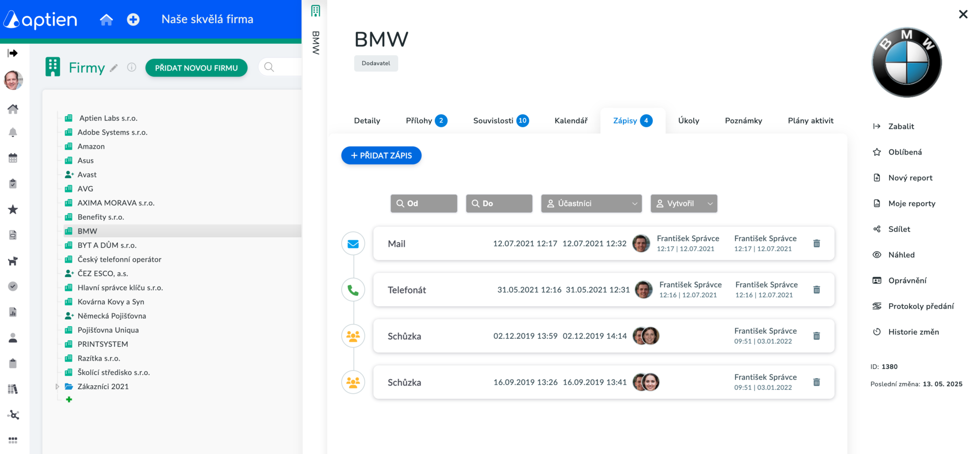Click the home icon in top bar
The height and width of the screenshot is (454, 980).
click(x=106, y=19)
